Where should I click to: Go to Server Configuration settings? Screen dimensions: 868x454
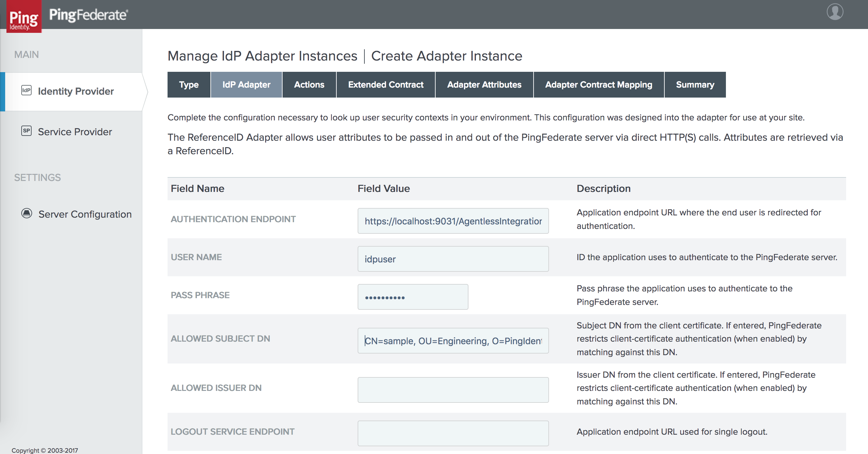pos(84,214)
